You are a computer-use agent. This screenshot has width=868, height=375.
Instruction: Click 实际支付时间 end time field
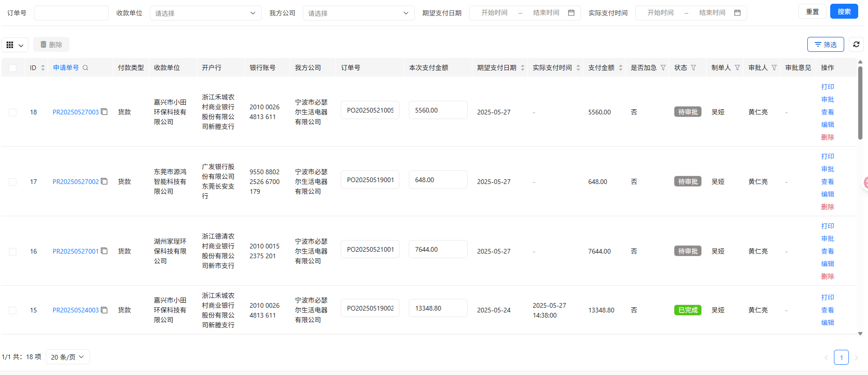[x=712, y=13]
